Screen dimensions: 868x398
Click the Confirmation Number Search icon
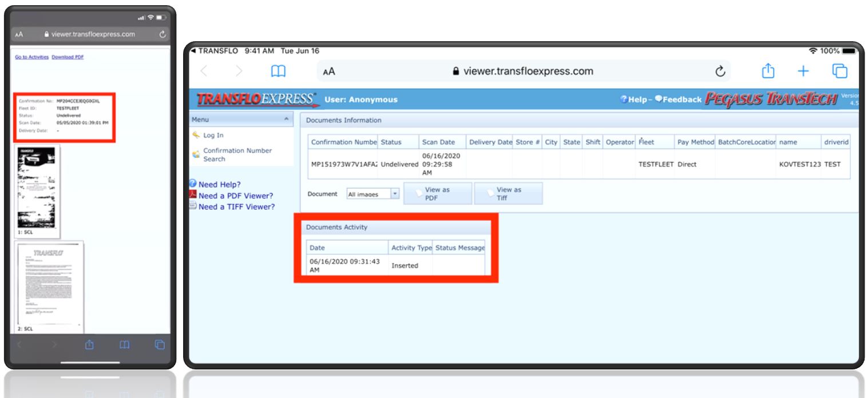point(195,155)
